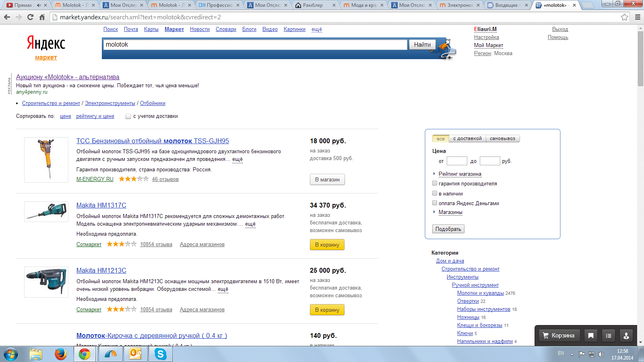Expand Makita HM1317C description with 'ещё'
The height and width of the screenshot is (362, 644).
[250, 224]
